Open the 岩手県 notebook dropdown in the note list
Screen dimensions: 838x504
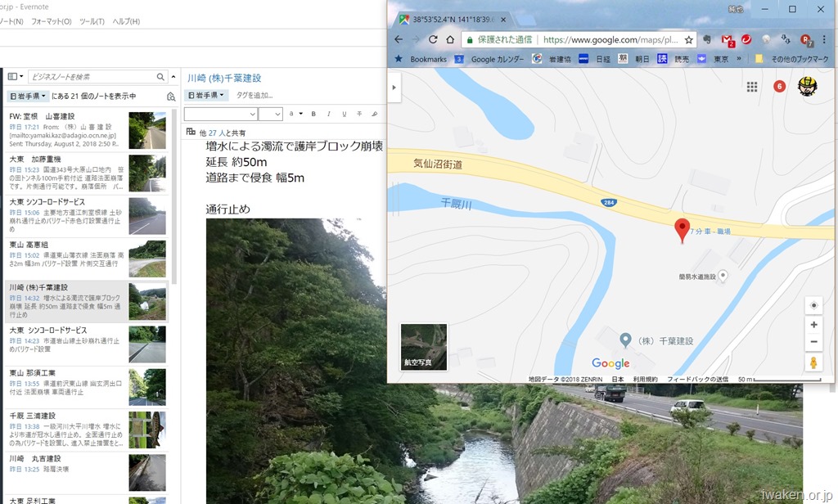point(29,97)
